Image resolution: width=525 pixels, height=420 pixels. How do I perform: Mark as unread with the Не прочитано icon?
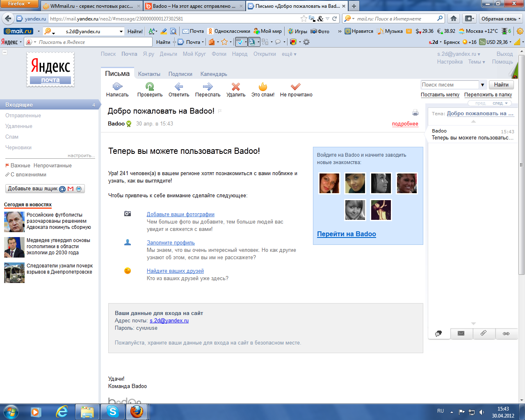(296, 86)
